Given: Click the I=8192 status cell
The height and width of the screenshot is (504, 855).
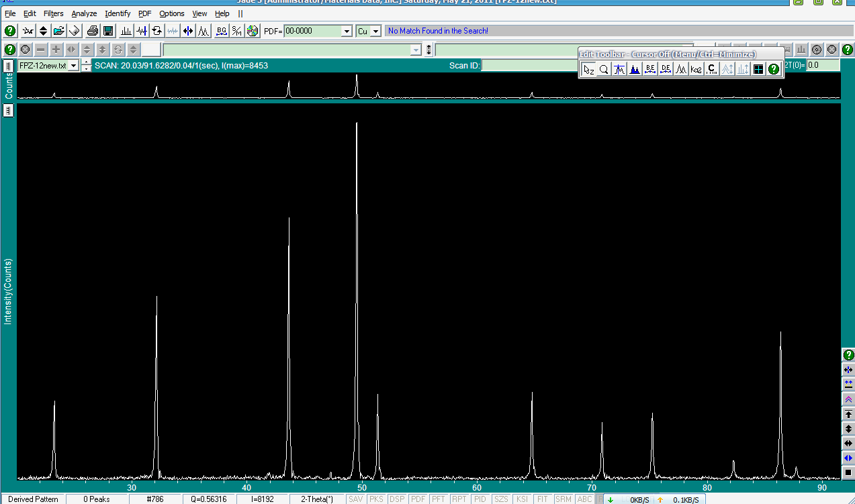Looking at the screenshot, I should (261, 499).
